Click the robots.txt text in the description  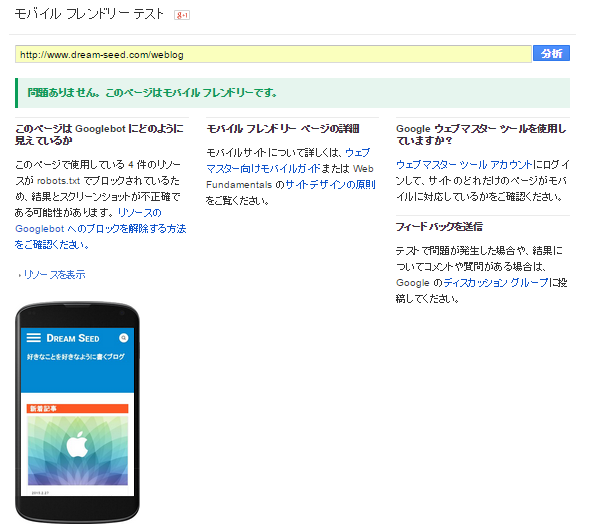click(58, 181)
